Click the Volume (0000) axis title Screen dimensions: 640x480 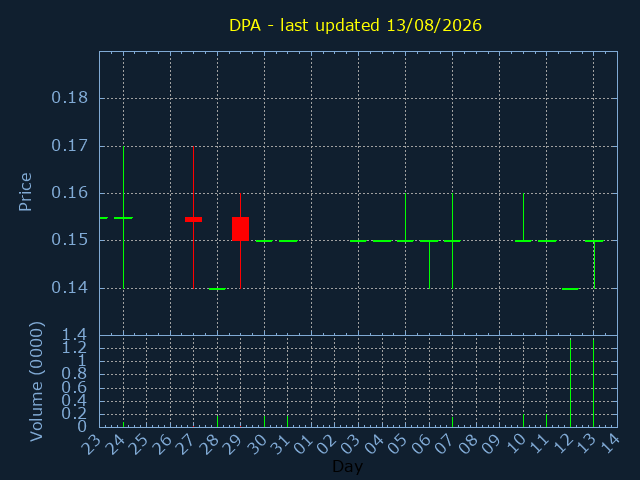coord(36,382)
